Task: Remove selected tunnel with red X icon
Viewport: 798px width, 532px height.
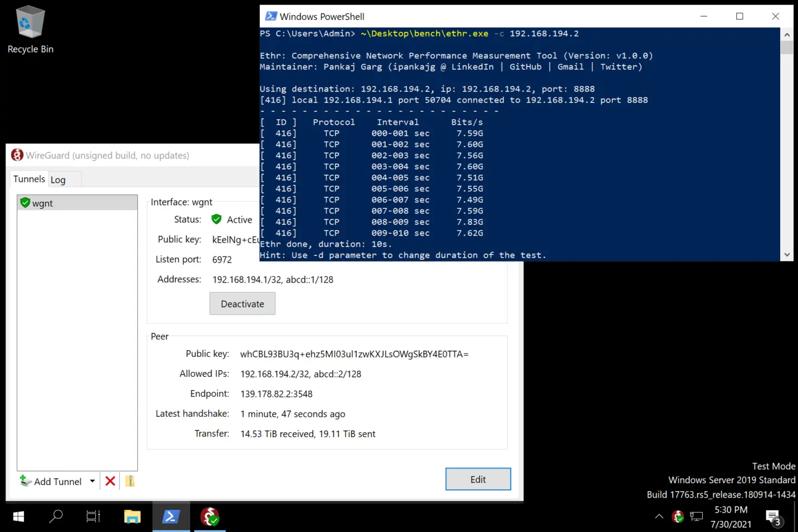Action: tap(110, 481)
